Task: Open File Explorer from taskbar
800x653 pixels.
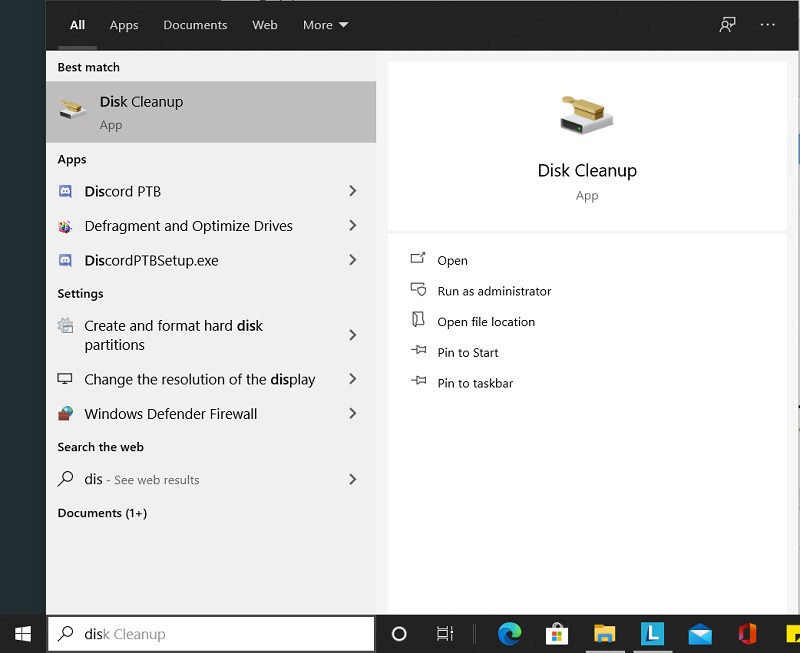Action: (605, 634)
